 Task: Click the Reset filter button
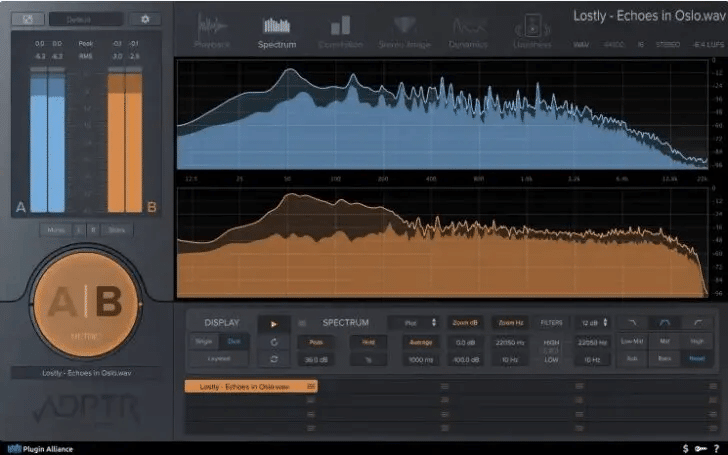point(697,359)
